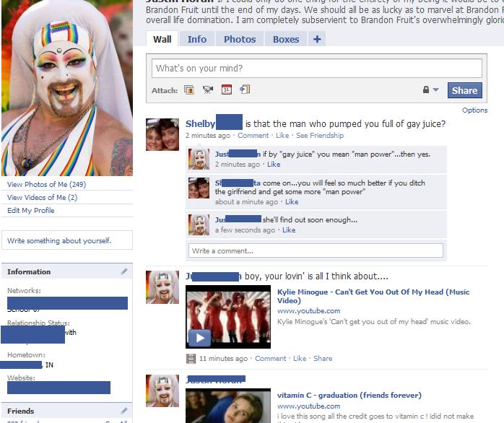
Task: Open Edit My Profile link
Action: [x=31, y=211]
